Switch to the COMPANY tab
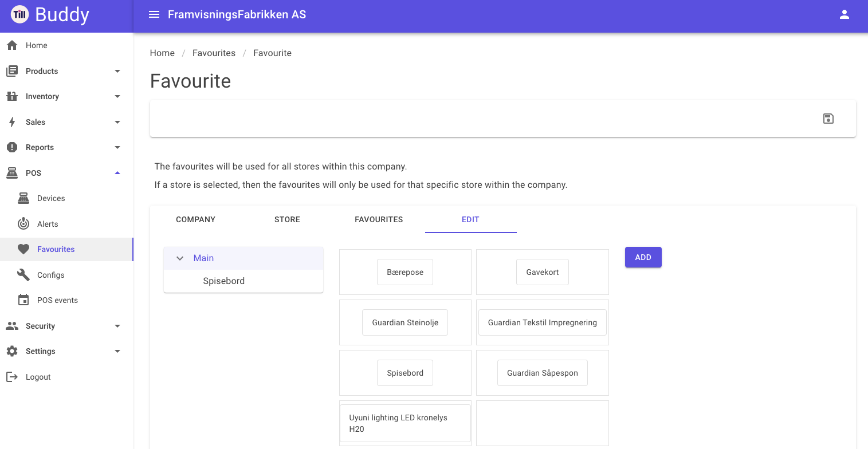The height and width of the screenshot is (449, 868). (196, 219)
